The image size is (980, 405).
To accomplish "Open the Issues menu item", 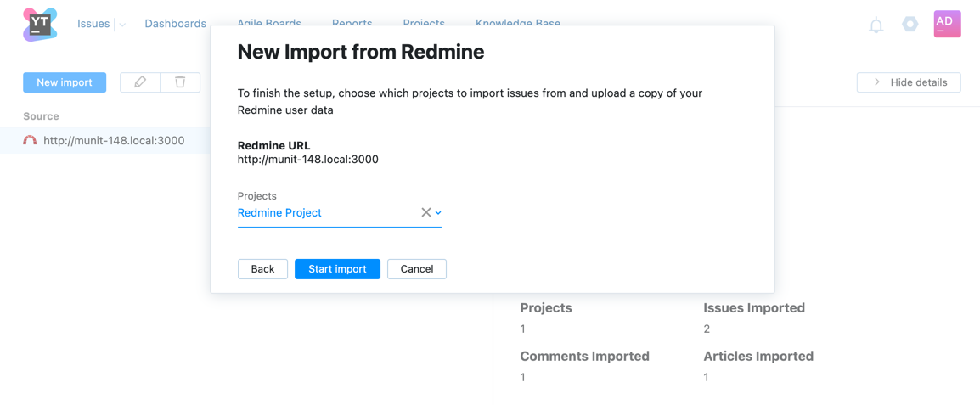I will (x=93, y=24).
